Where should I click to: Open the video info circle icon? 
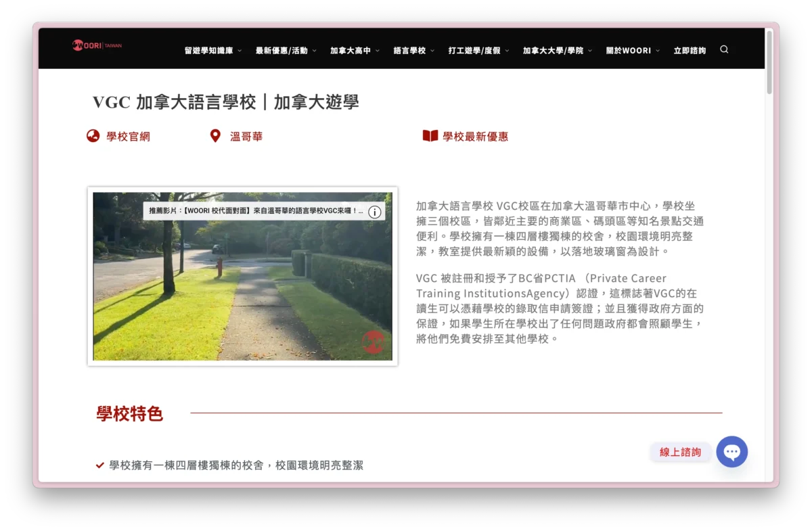click(375, 212)
